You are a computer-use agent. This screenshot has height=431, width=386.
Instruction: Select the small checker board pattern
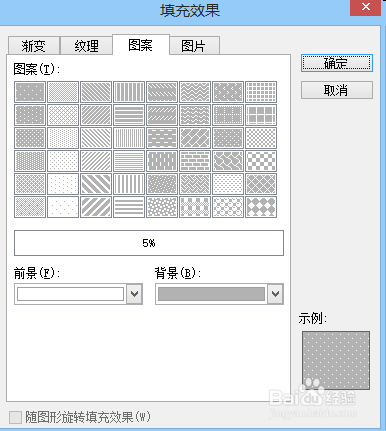point(261,138)
